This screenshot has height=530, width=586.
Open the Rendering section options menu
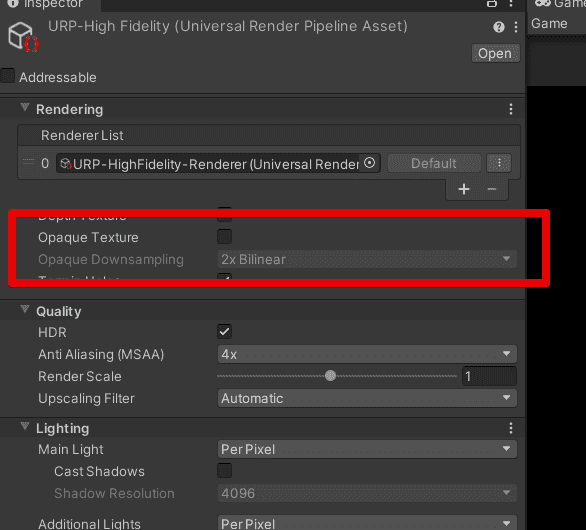[511, 109]
